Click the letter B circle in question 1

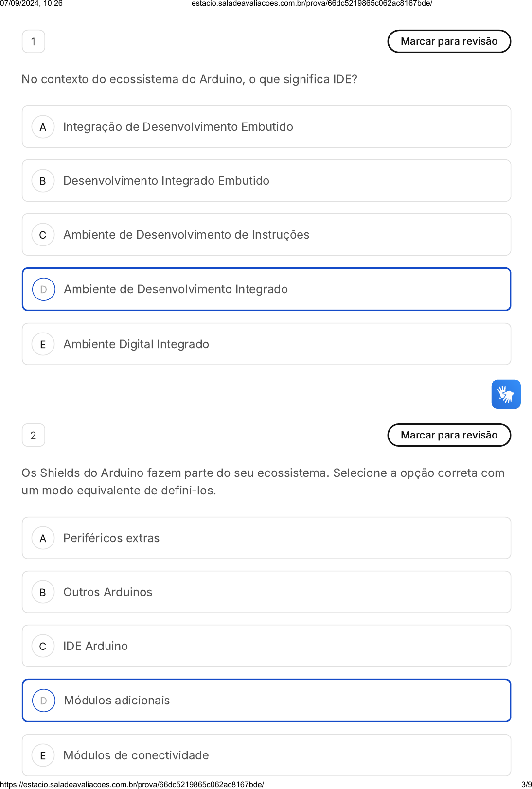[43, 181]
